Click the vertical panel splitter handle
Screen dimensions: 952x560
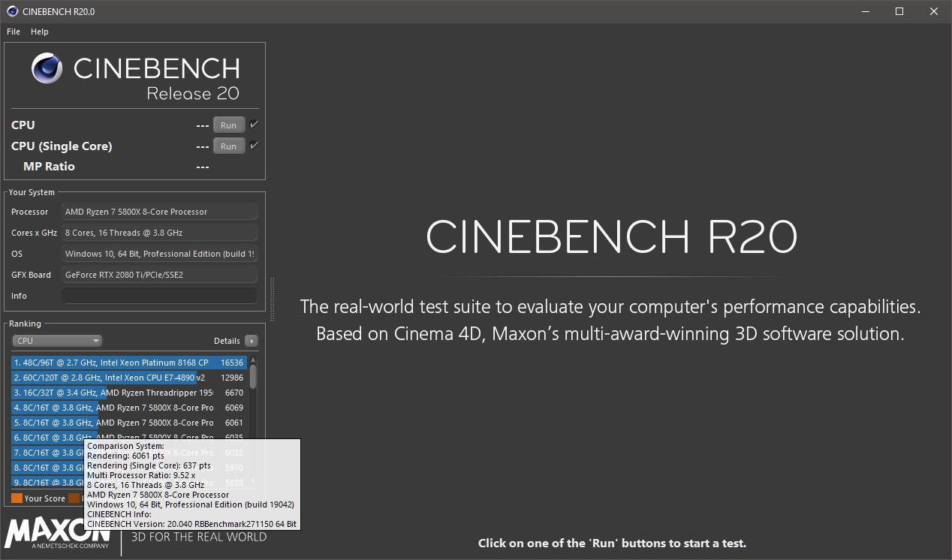272,298
